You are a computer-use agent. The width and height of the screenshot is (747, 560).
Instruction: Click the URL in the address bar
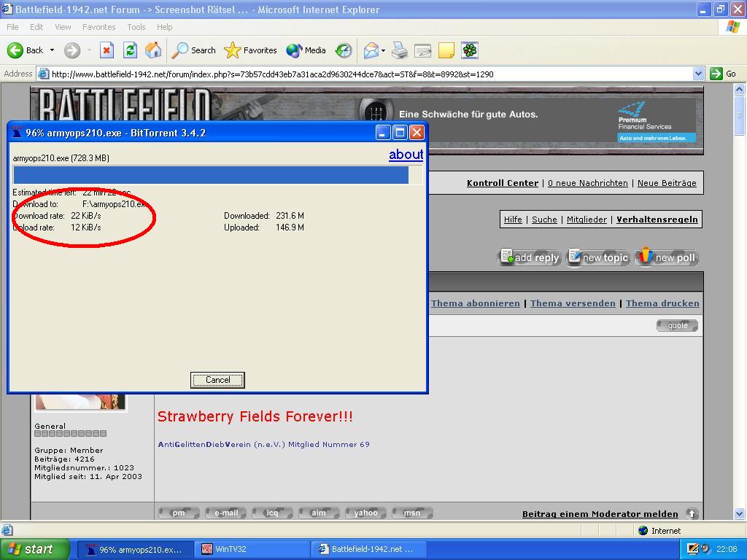pyautogui.click(x=273, y=74)
